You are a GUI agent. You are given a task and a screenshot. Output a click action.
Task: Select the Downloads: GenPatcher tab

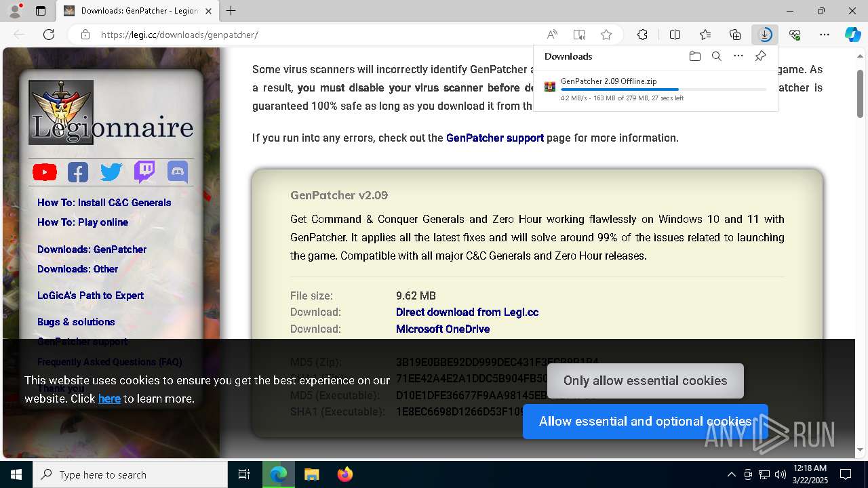(x=137, y=11)
